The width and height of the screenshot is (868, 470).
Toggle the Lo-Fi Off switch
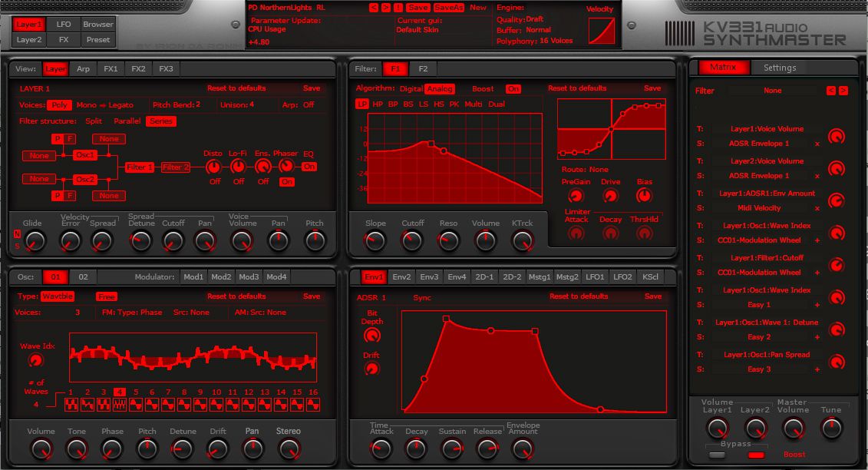(x=239, y=182)
